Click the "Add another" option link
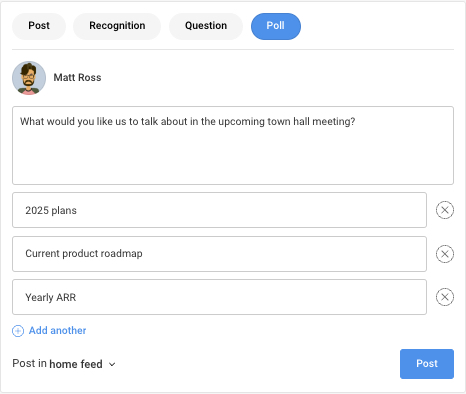The image size is (466, 394). pos(57,330)
